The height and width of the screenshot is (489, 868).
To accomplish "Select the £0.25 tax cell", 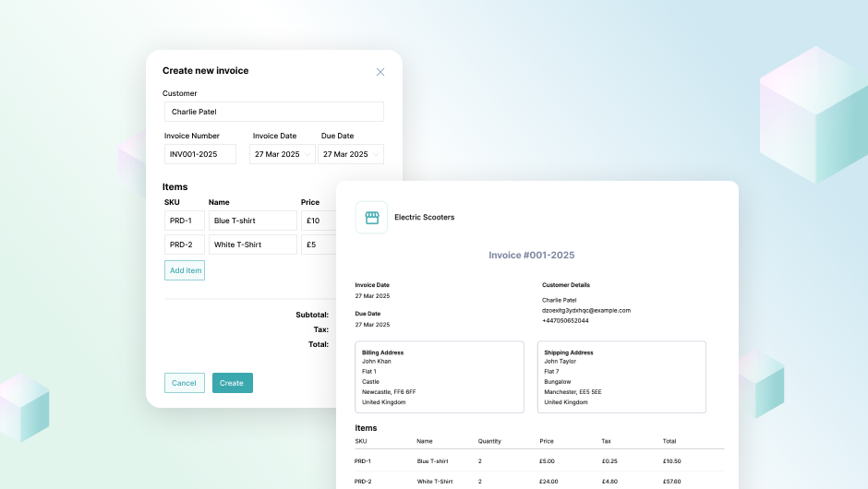I will 609,461.
